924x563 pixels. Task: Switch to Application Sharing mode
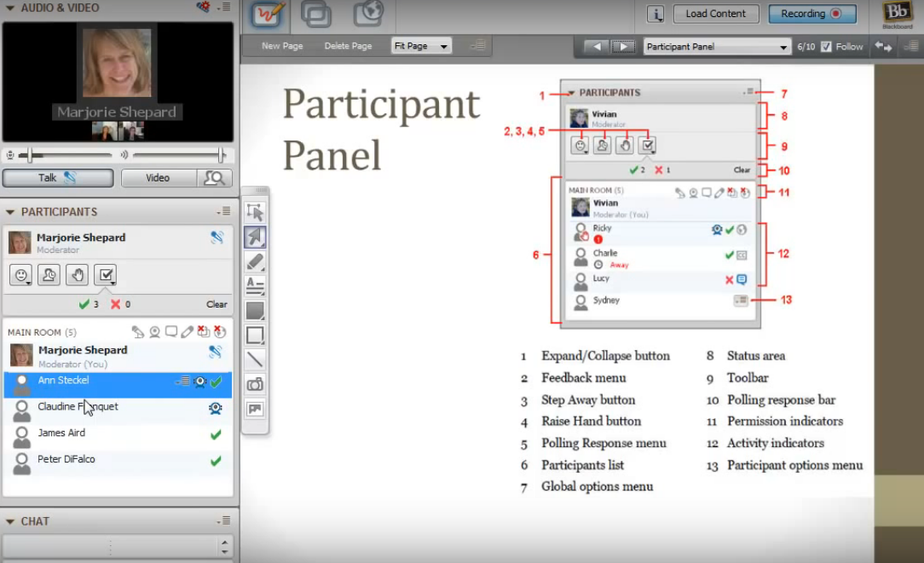coord(316,14)
